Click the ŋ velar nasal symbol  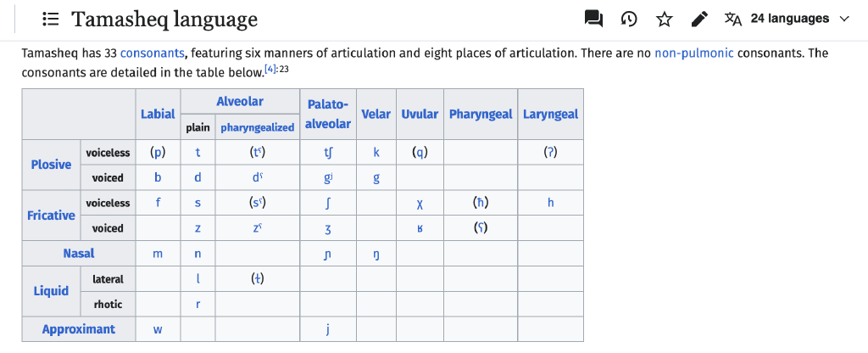(x=376, y=254)
